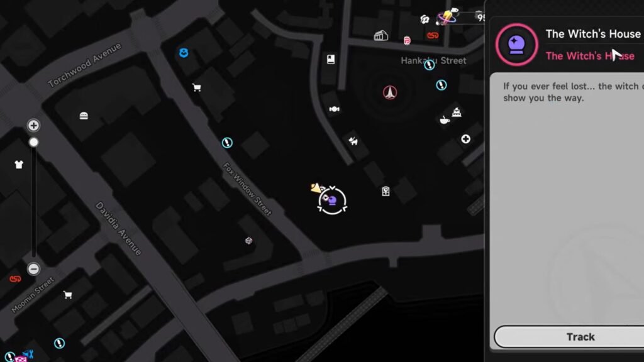Image resolution: width=644 pixels, height=362 pixels.
Task: Click the Track button
Action: 580,337
